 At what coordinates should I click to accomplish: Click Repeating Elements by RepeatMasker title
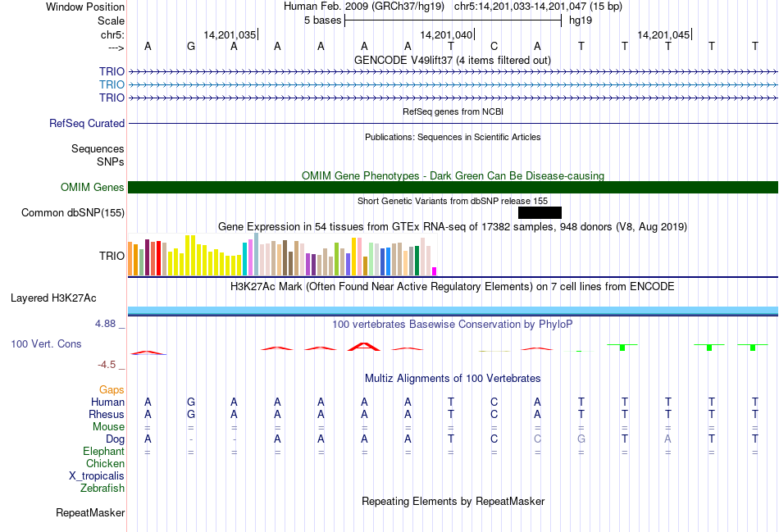click(453, 501)
